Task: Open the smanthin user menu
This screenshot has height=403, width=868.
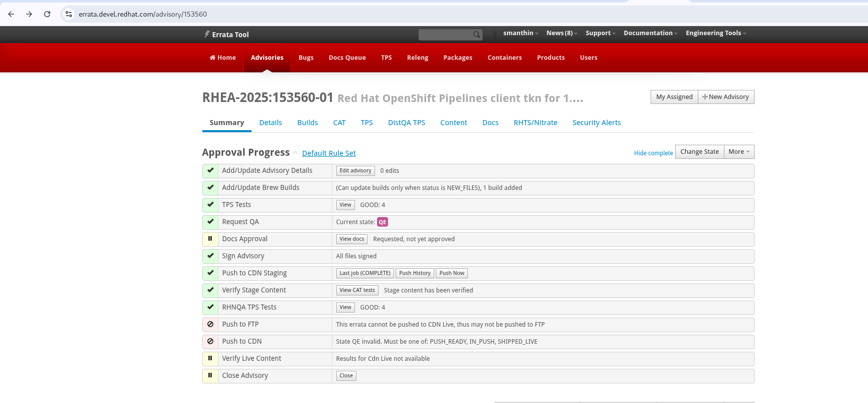Action: pyautogui.click(x=521, y=33)
